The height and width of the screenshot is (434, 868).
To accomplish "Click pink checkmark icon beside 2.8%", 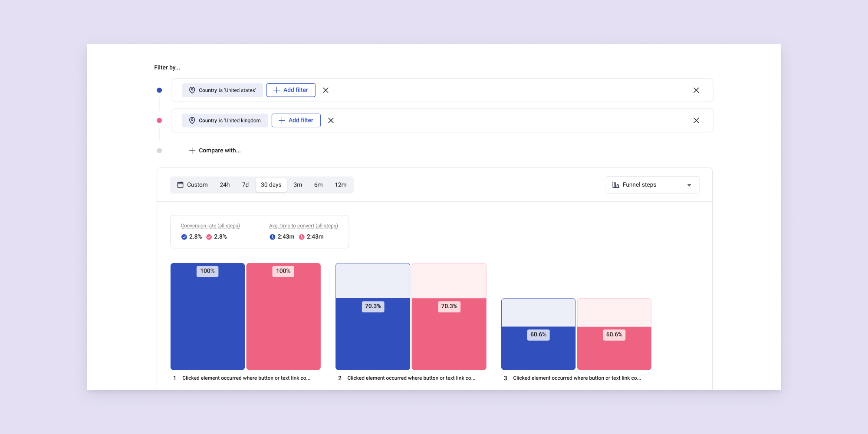I will pos(209,237).
